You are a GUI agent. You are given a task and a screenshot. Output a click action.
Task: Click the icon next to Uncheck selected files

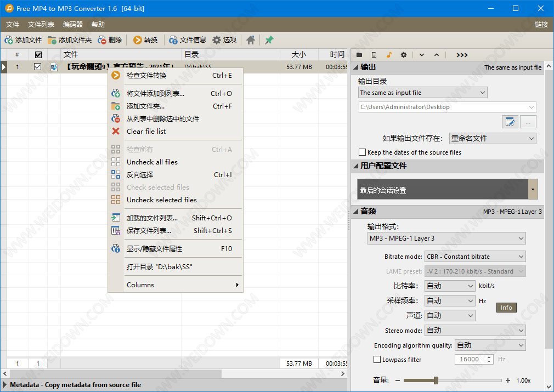pos(116,200)
